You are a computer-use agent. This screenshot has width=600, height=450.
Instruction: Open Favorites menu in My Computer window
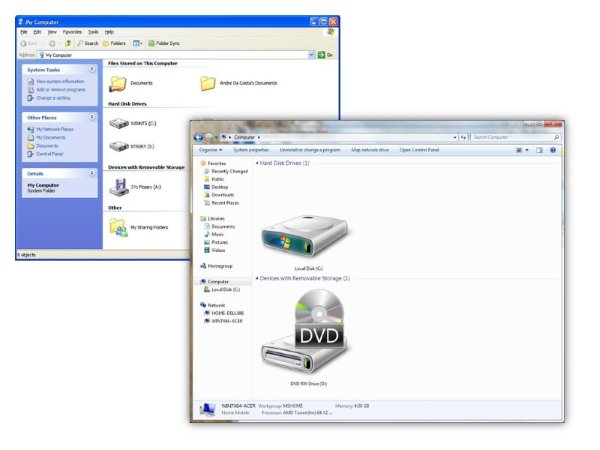pos(72,32)
